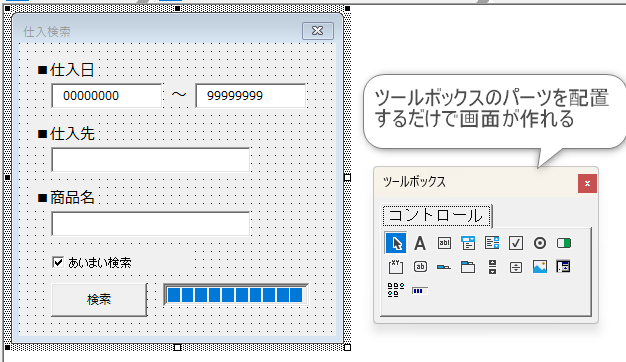Screen dimensions: 626x362
Task: Select the ToggleButton control in toolbox
Action: (x=564, y=243)
